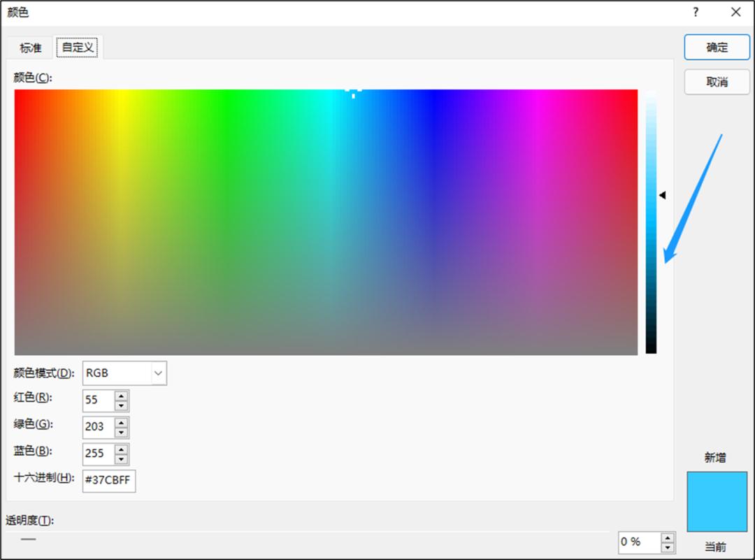Image resolution: width=755 pixels, height=560 pixels.
Task: Click the crosshair in the color spectrum
Action: tap(353, 90)
